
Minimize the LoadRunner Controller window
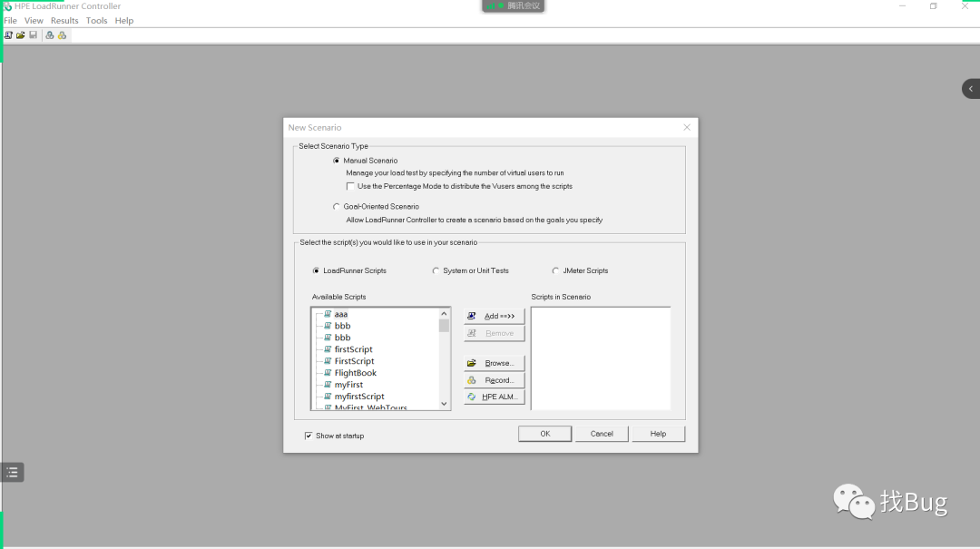902,6
